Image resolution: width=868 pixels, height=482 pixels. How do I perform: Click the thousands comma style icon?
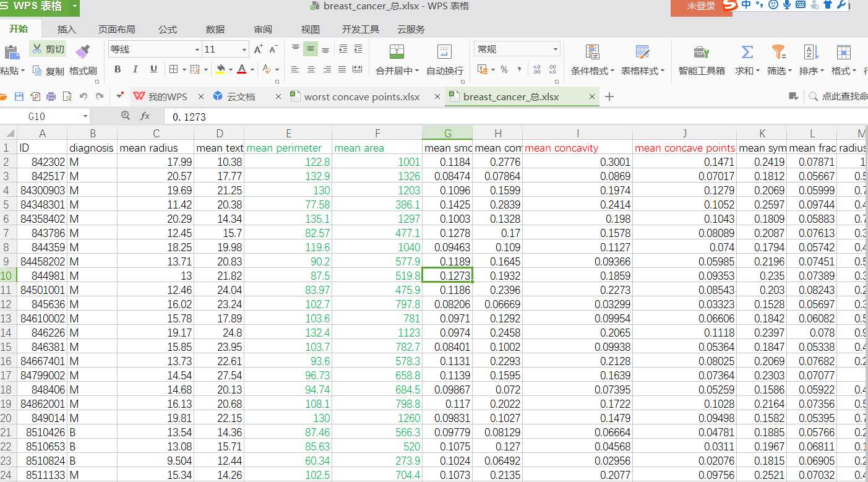(519, 69)
